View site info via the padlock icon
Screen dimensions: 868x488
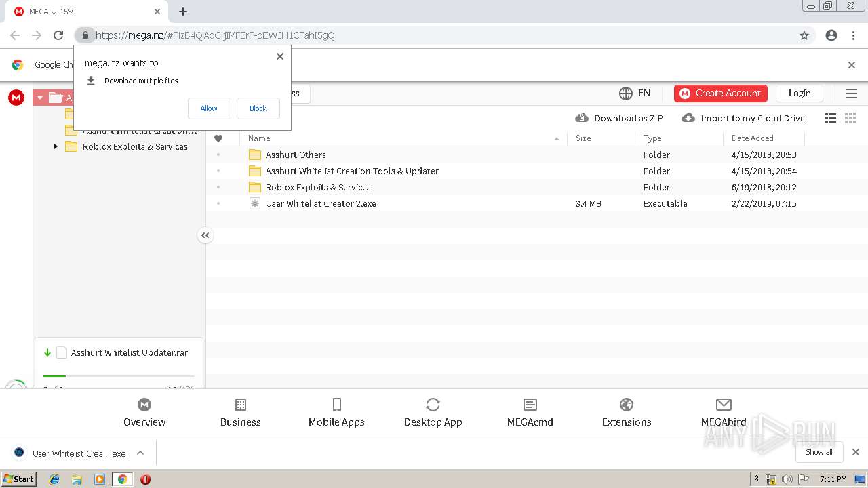tap(85, 35)
